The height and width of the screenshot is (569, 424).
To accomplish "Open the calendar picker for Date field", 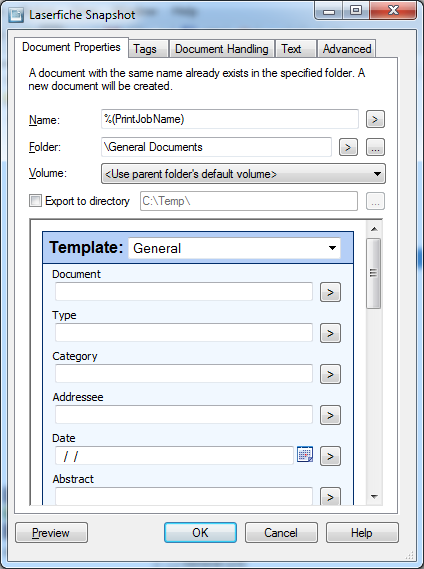I will point(305,454).
